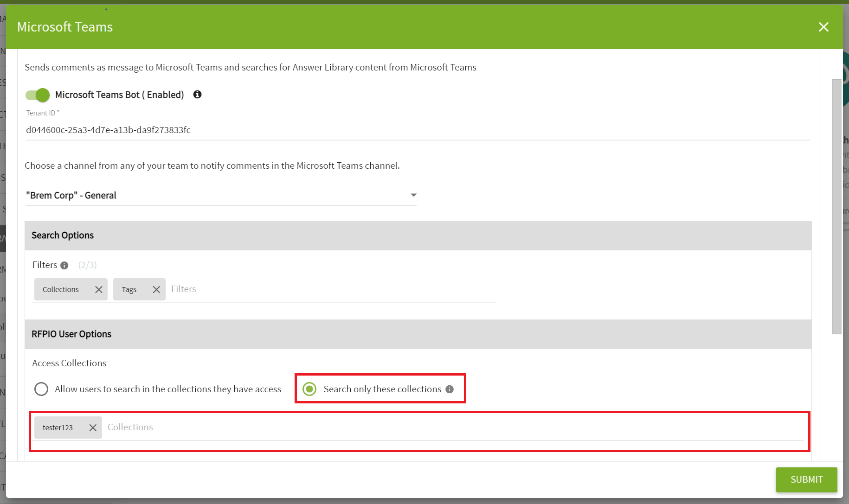
Task: Click the (2/3) filter count
Action: 88,265
